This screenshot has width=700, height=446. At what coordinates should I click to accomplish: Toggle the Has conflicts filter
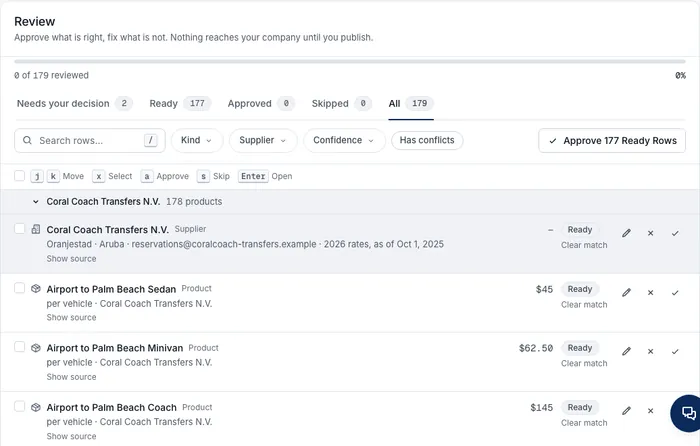(x=427, y=140)
